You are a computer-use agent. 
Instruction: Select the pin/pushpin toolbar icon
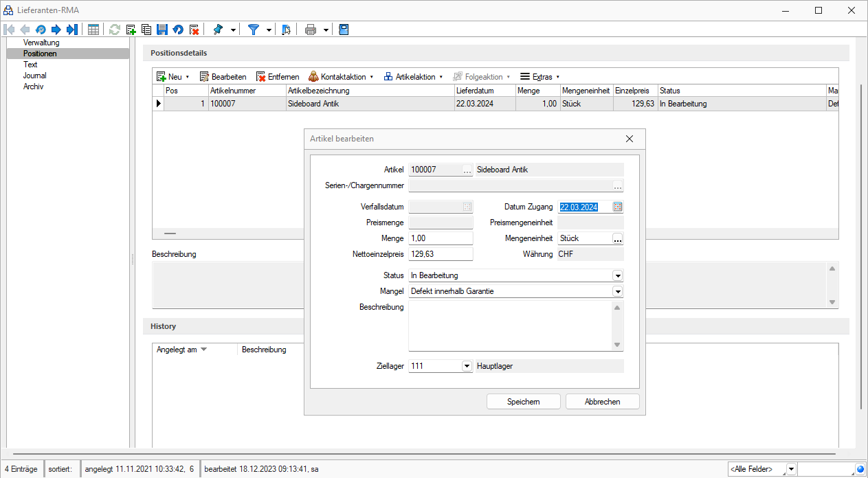tap(219, 30)
